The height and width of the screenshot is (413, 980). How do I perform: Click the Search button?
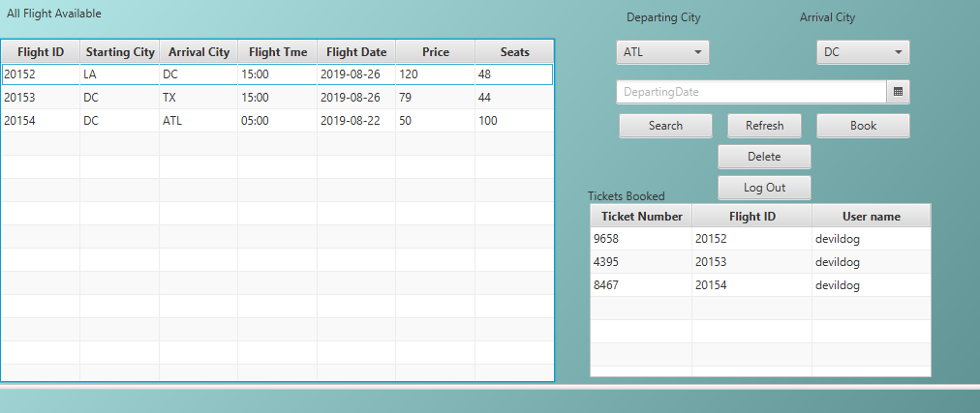pos(665,126)
